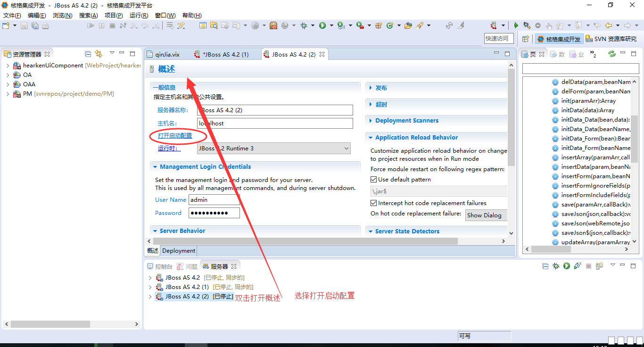Click the Show Dialog button
The image size is (644, 347).
coord(486,215)
